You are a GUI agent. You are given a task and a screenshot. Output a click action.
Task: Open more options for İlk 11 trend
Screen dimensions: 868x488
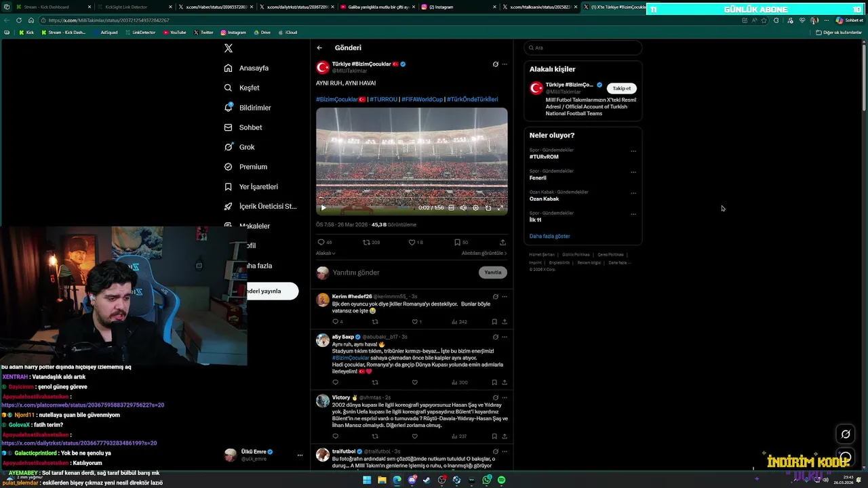click(x=633, y=214)
